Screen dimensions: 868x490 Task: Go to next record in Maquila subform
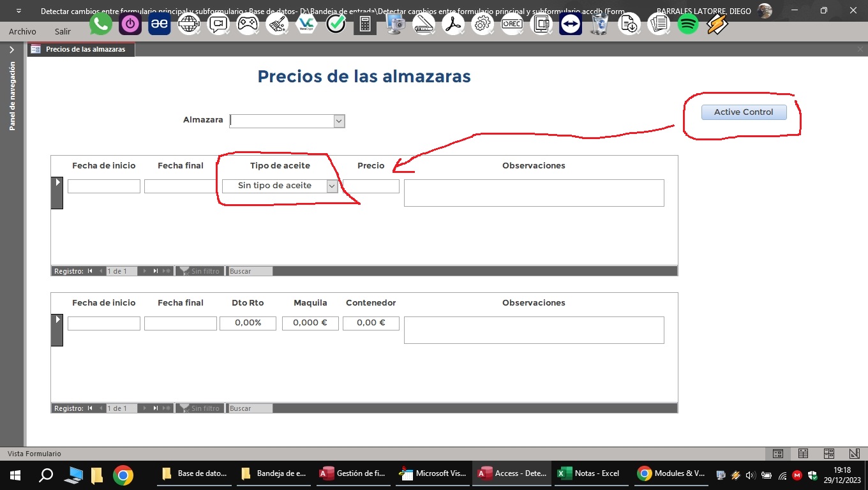click(x=144, y=408)
